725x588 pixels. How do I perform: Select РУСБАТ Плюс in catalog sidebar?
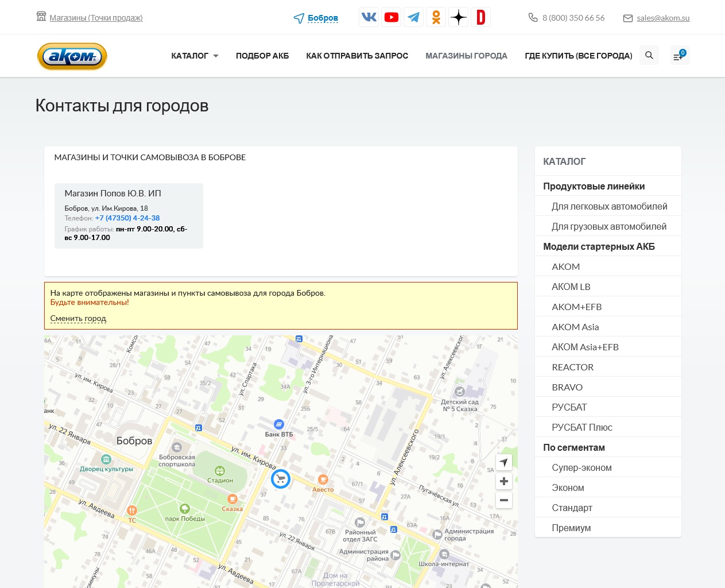click(x=582, y=427)
